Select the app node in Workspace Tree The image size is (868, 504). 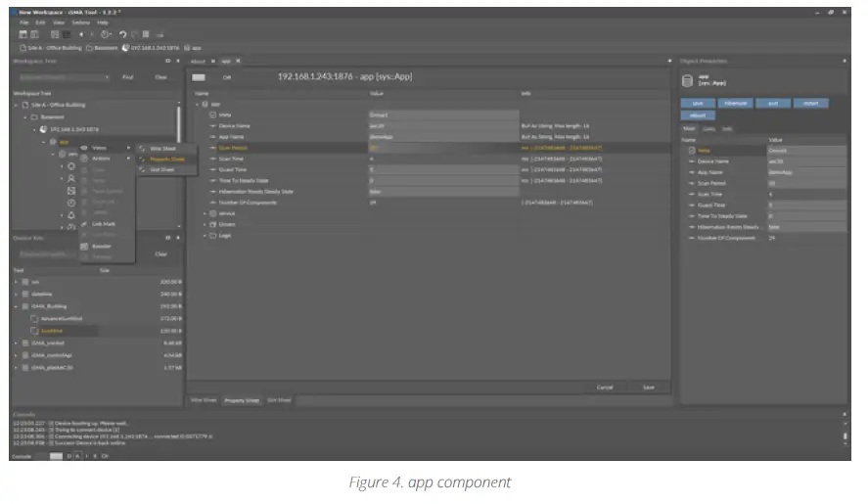pyautogui.click(x=64, y=142)
